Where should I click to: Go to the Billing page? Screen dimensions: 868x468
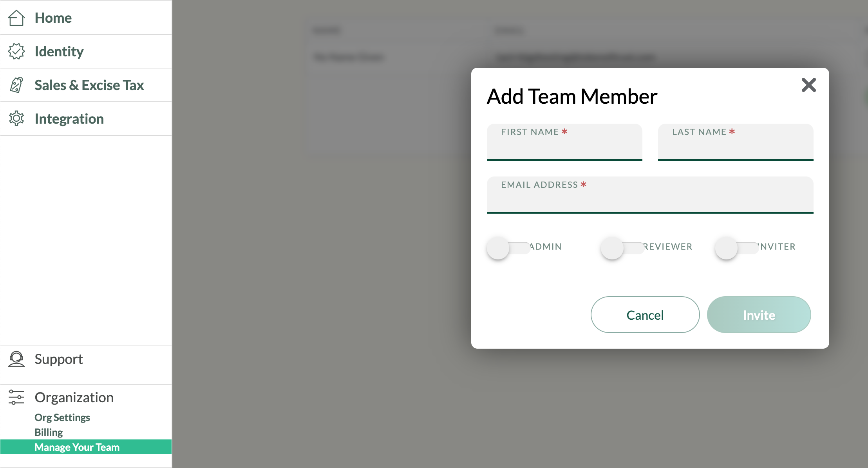click(x=49, y=432)
